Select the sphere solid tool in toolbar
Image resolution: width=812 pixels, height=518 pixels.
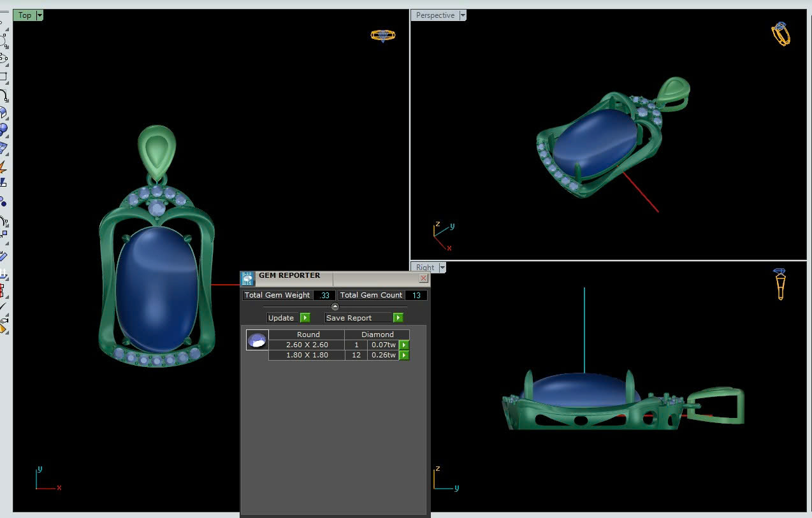3,129
